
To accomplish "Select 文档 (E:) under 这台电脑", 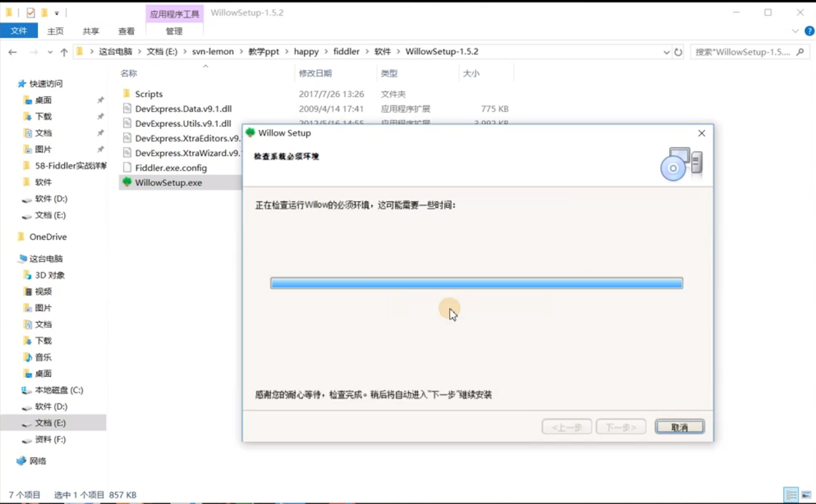I will (50, 423).
